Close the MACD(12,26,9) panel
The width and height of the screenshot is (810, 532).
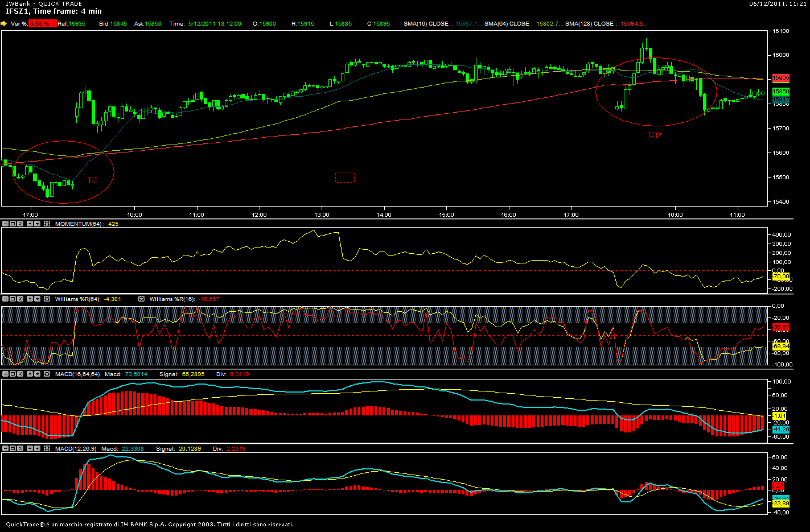click(20, 448)
